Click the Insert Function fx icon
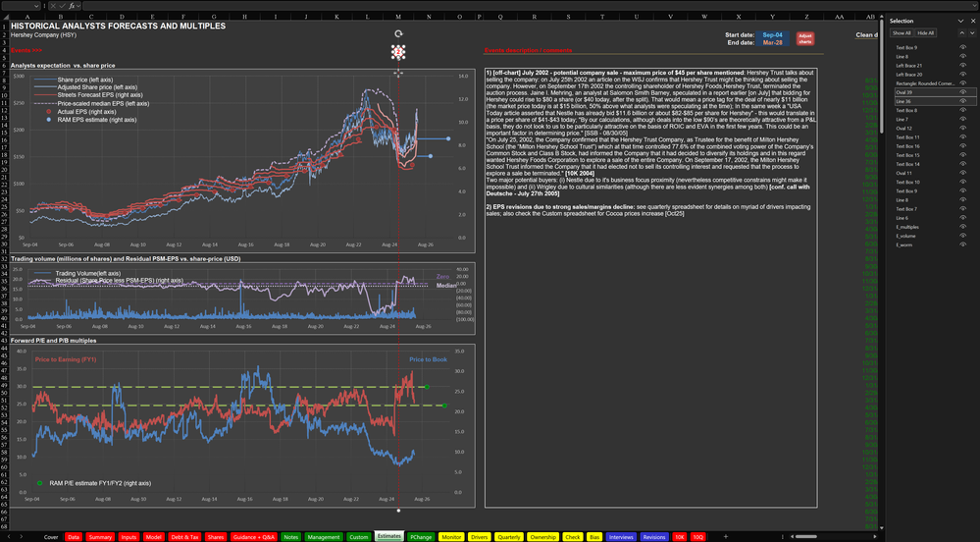The height and width of the screenshot is (542, 980). pyautogui.click(x=72, y=6)
